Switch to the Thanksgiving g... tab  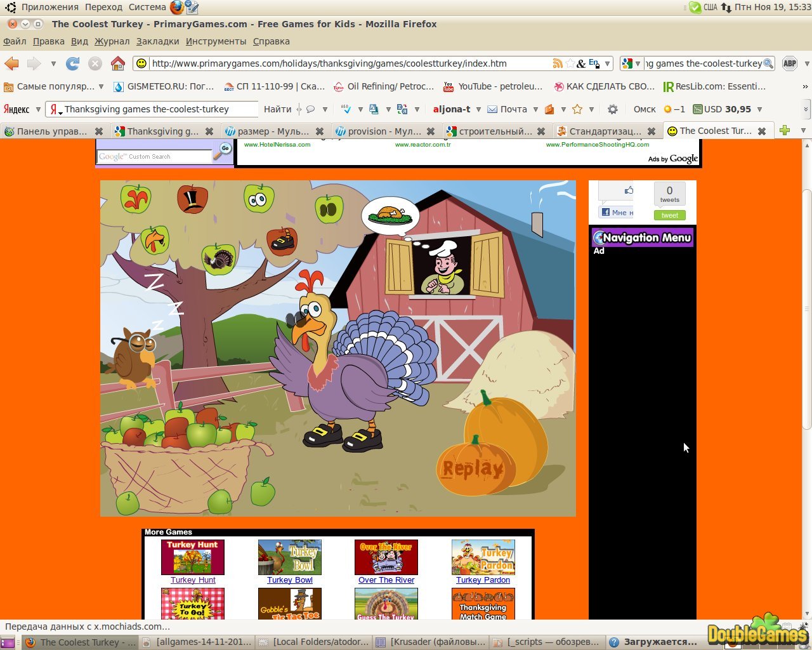(x=164, y=131)
